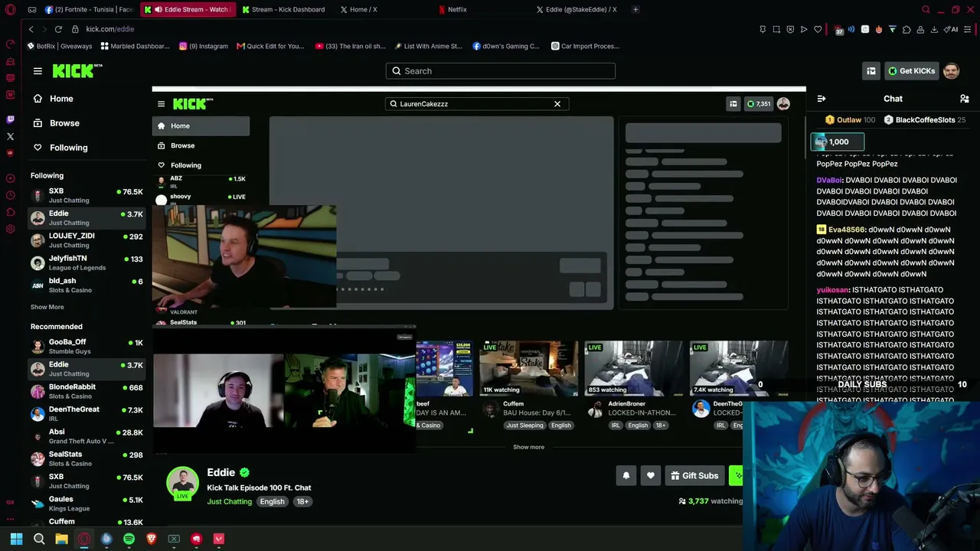Open a new browser tab
Screen dimensions: 980x551
(635, 9)
